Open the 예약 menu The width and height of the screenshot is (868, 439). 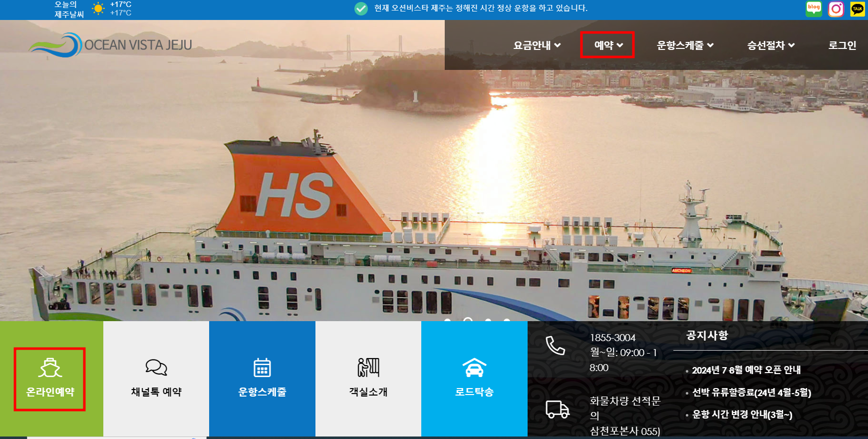(x=608, y=45)
